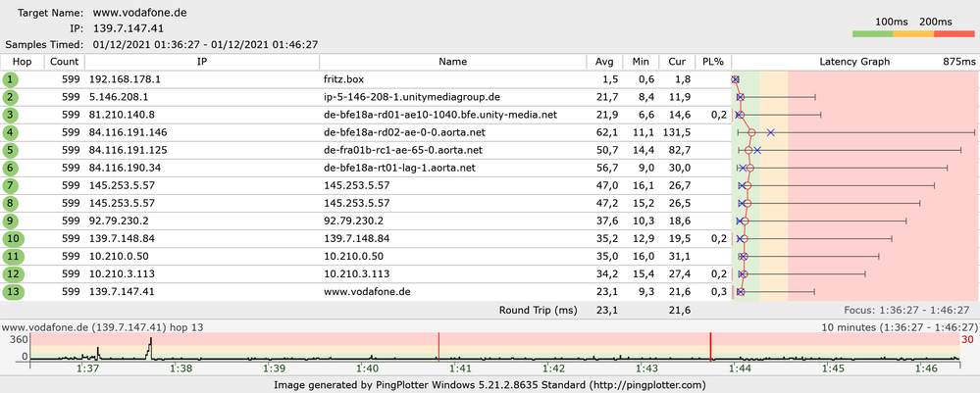
Task: Sort by the Min column header
Action: click(641, 62)
